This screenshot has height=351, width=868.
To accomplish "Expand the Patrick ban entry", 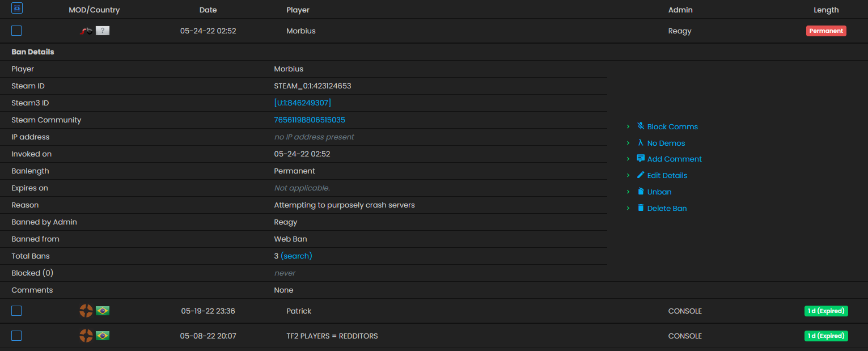I will (434, 311).
